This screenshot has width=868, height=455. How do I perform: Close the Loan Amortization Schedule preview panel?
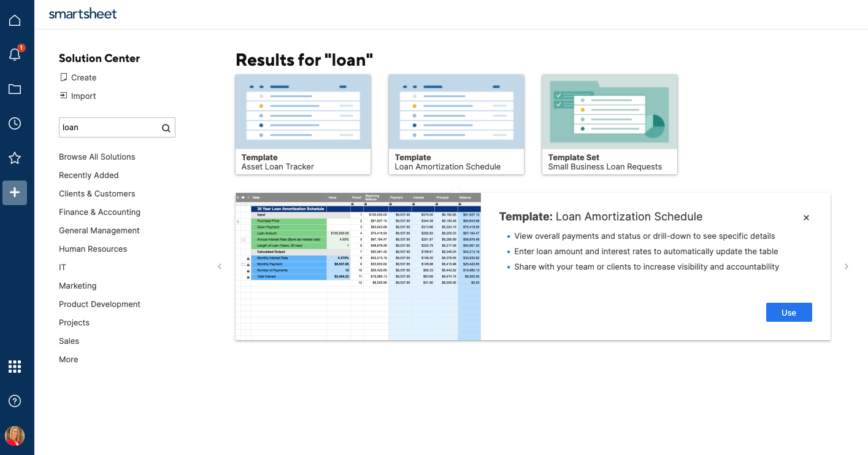(x=806, y=217)
